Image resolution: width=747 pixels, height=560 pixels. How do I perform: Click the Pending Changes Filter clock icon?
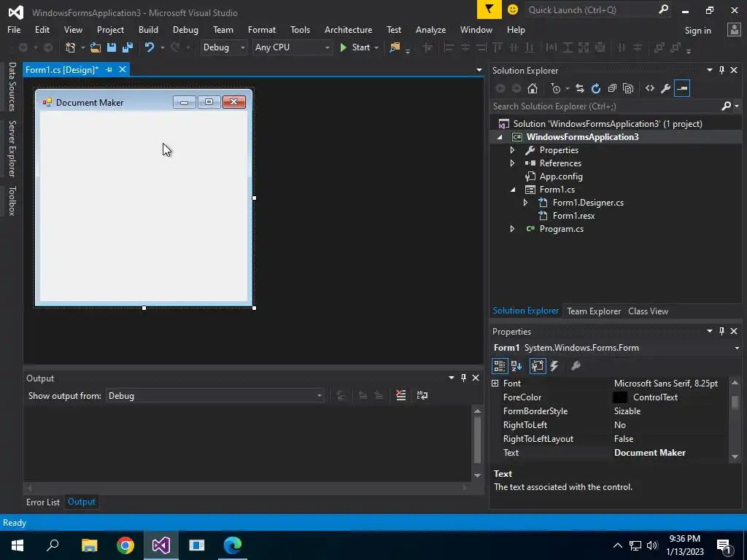556,88
